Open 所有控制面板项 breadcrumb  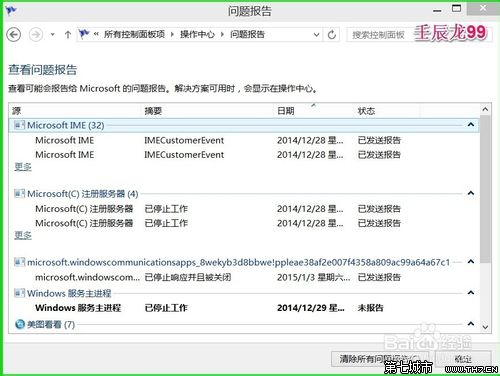(x=134, y=34)
